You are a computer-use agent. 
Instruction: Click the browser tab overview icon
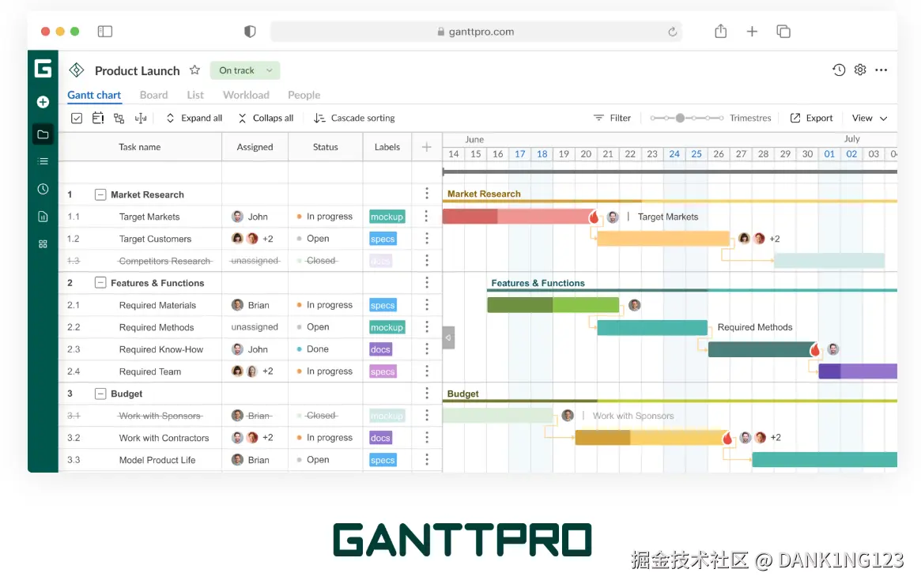[x=783, y=31]
